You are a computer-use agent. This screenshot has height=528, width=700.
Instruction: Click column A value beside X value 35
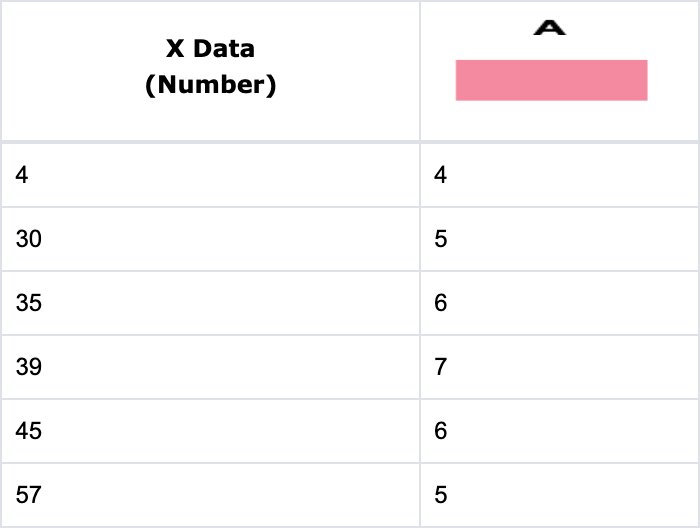pos(441,303)
